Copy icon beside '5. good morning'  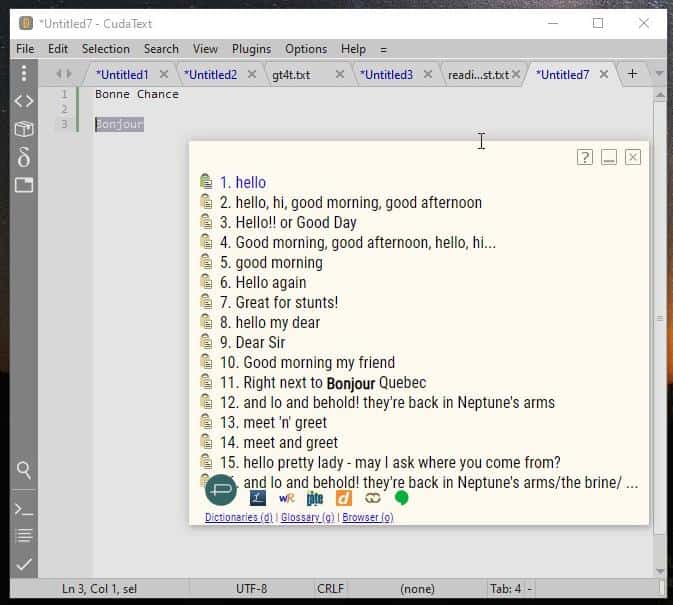[x=206, y=262]
